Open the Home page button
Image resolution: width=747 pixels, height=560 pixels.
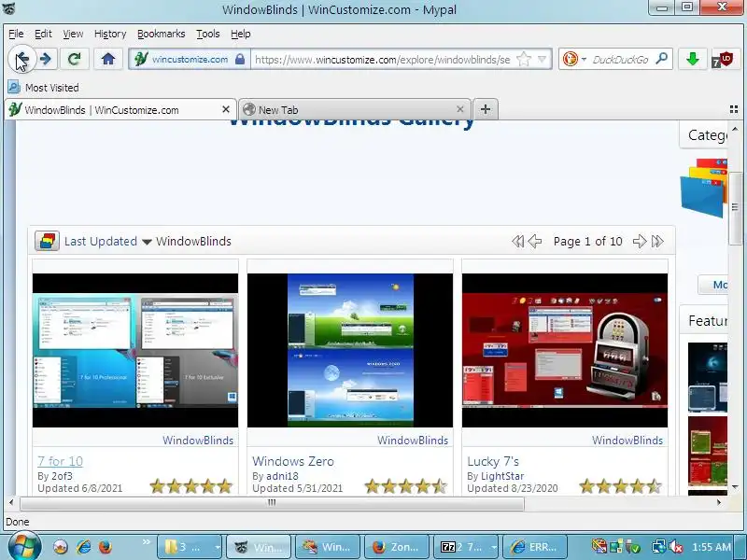[x=108, y=59]
